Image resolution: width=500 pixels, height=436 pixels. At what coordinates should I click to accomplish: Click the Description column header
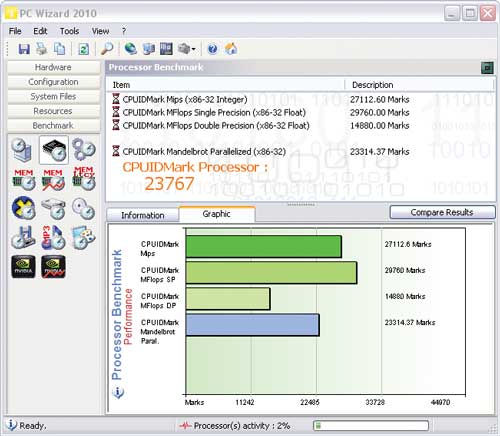pyautogui.click(x=419, y=85)
